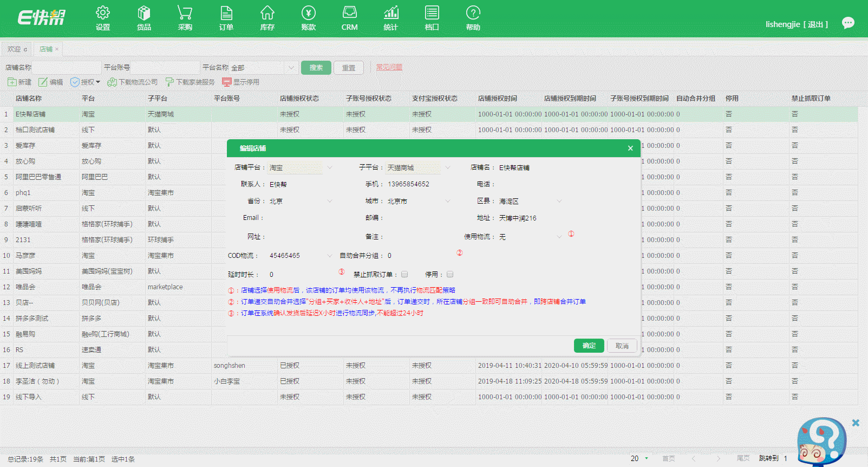Expand the 平台名称 filter dropdown
Image resolution: width=868 pixels, height=467 pixels.
pyautogui.click(x=291, y=68)
